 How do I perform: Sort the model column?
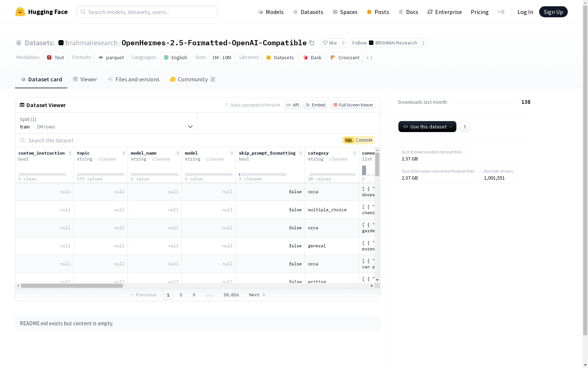[x=232, y=153]
